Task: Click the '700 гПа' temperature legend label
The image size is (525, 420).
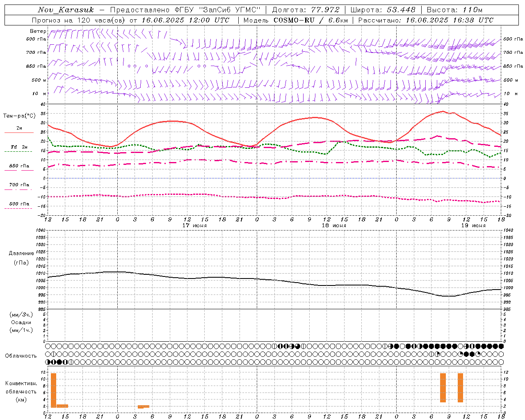Action: [19, 185]
